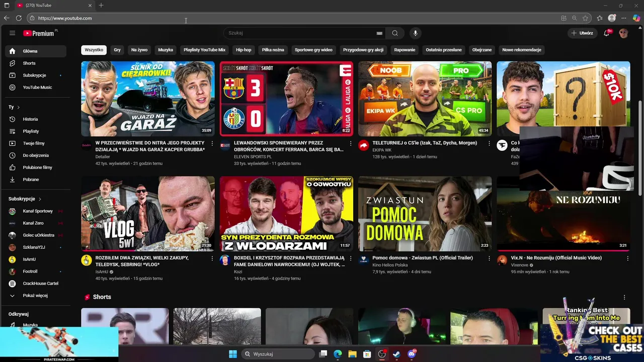
Task: Select the Piłka nożna chip
Action: pos(273,50)
